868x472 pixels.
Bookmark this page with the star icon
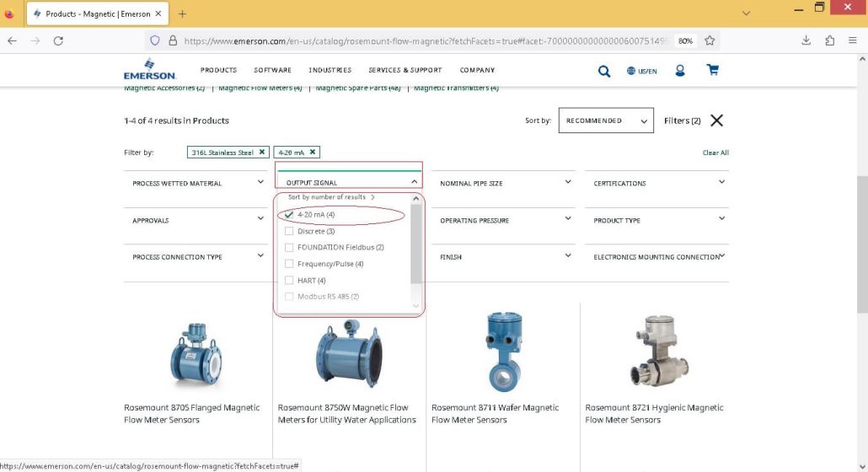point(710,40)
